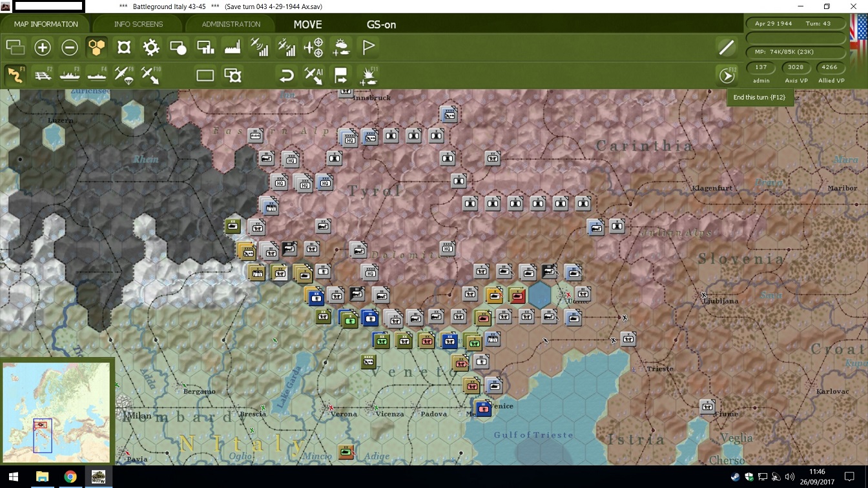
Task: End this turn with F12 button
Action: coord(727,76)
